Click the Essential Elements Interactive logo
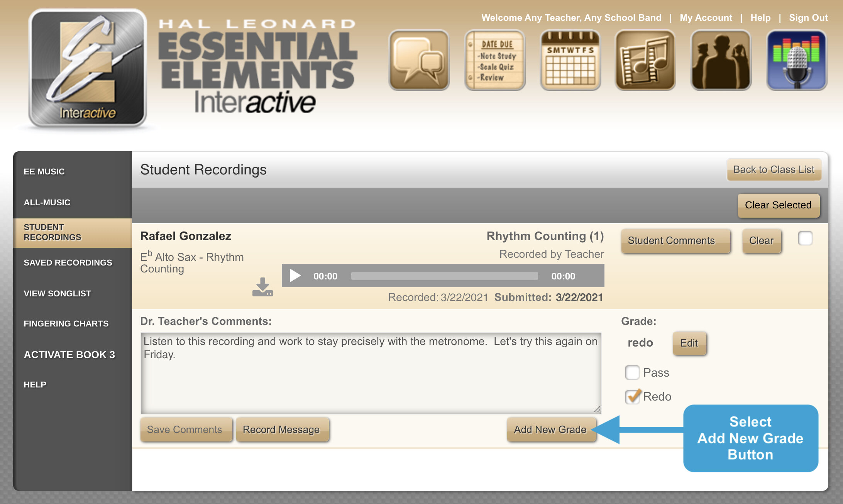843x504 pixels. 88,69
